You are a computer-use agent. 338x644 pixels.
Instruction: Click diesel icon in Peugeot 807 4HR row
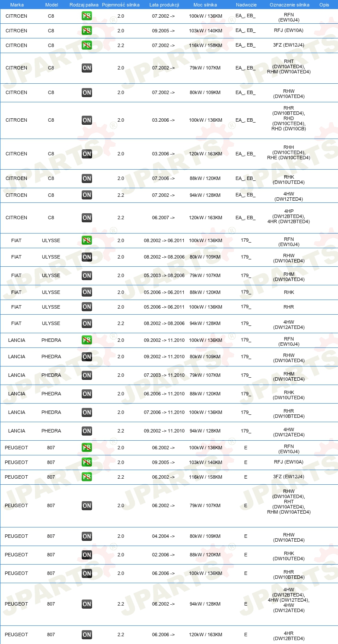tap(87, 635)
